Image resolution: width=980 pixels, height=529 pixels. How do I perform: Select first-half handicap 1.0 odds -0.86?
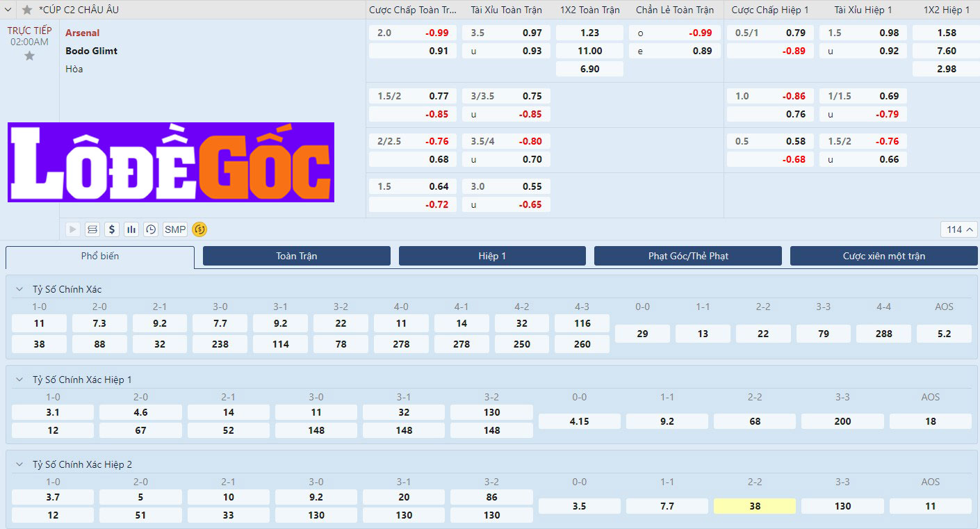[770, 96]
